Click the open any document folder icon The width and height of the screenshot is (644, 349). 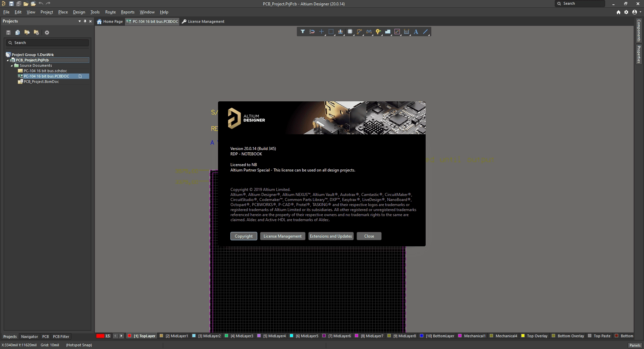(x=26, y=4)
